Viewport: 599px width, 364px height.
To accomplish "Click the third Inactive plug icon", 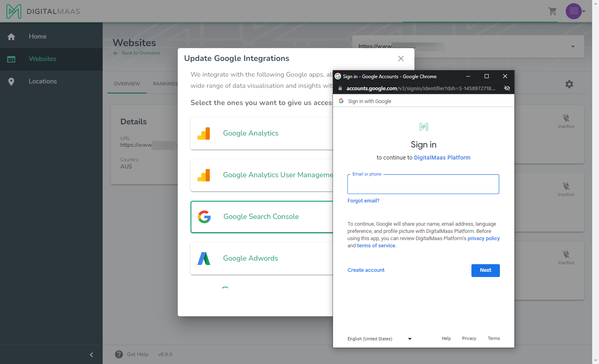I will (x=566, y=254).
